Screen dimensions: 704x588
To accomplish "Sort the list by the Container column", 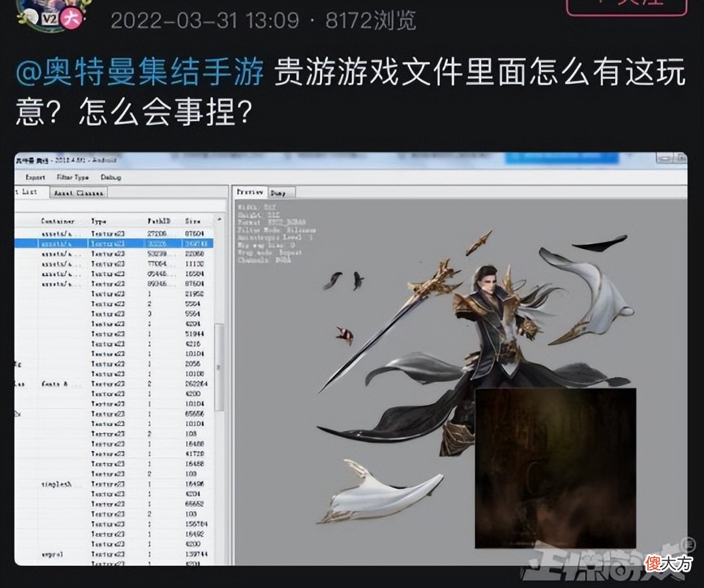I will point(57,221).
